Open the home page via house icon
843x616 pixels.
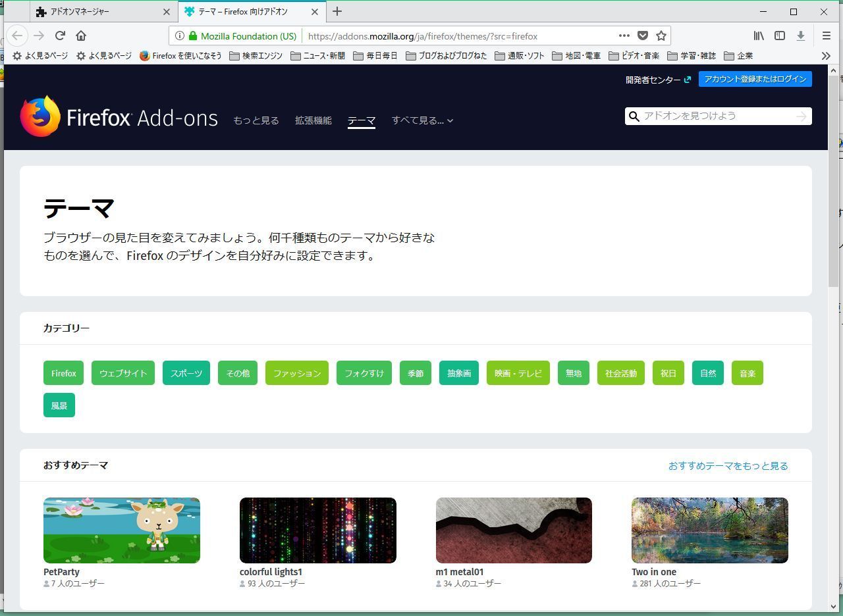pyautogui.click(x=81, y=36)
